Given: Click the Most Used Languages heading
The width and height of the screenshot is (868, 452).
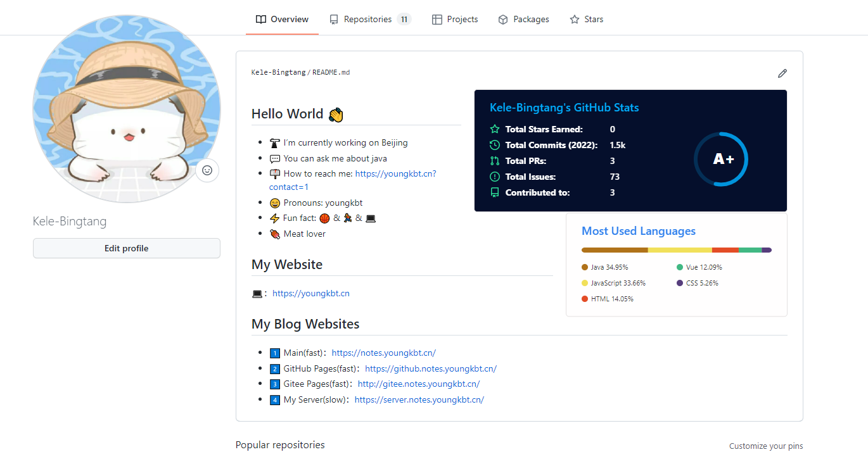Looking at the screenshot, I should point(639,231).
